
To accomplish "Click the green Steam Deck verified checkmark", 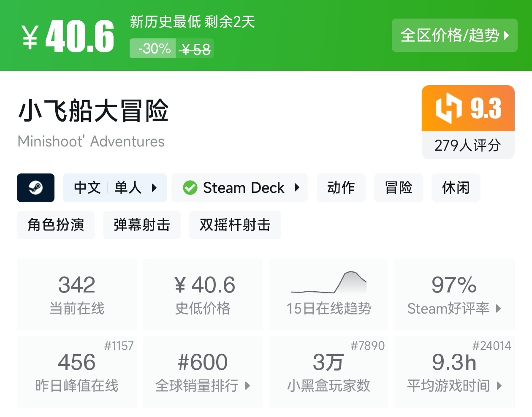I will tap(190, 187).
